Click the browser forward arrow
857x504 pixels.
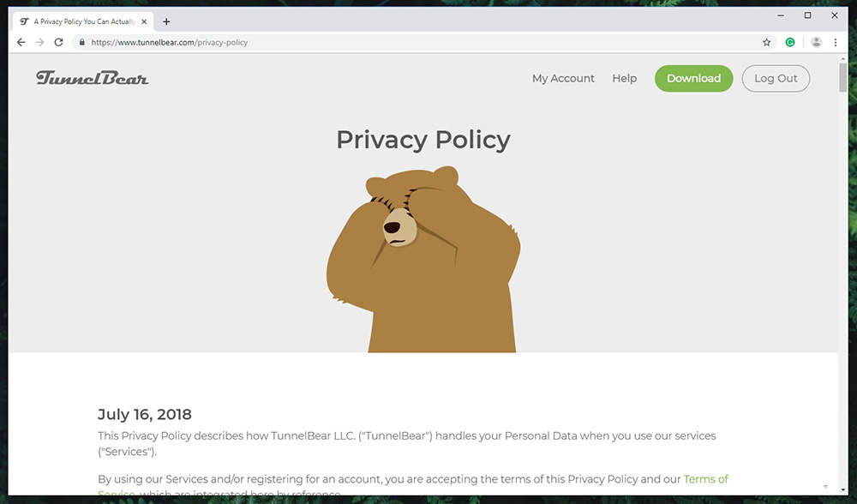point(40,42)
